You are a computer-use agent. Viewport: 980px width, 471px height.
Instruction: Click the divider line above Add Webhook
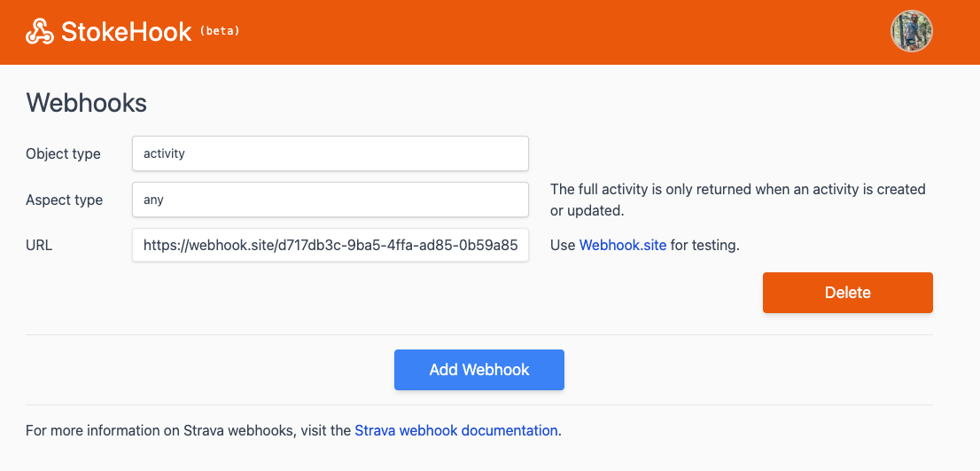click(x=478, y=335)
